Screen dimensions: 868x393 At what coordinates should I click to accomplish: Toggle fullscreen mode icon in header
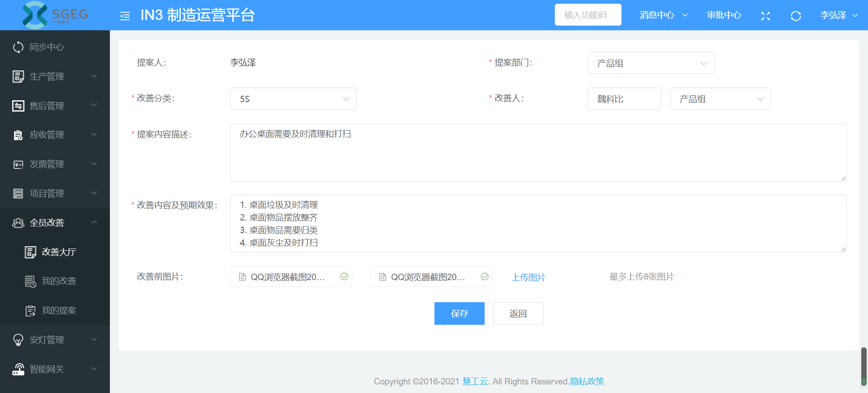(765, 16)
